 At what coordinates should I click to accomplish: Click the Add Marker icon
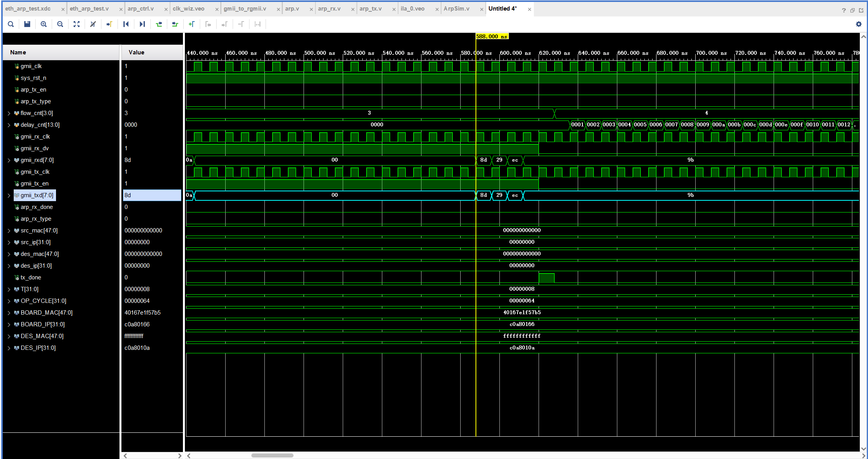pos(192,24)
